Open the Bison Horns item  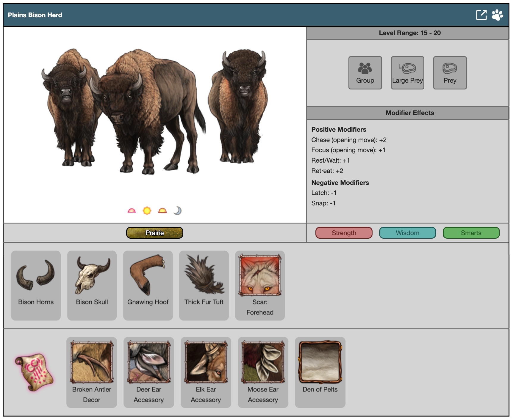coord(36,285)
